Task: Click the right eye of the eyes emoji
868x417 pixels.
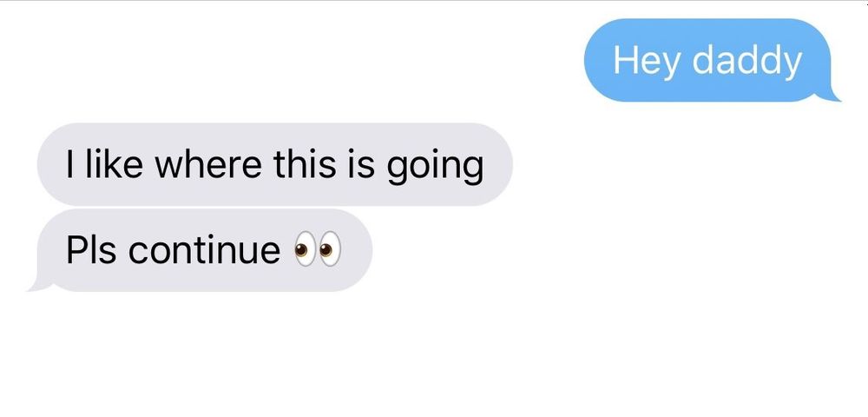Action: pyautogui.click(x=330, y=250)
